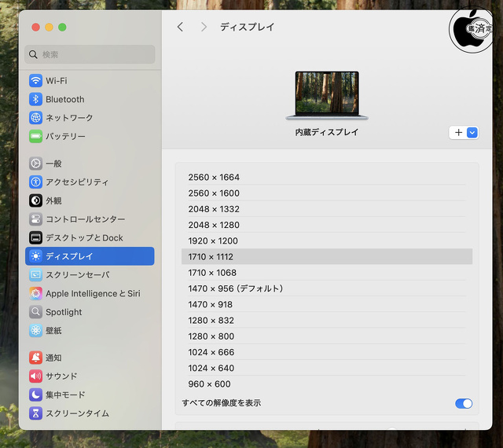The height and width of the screenshot is (448, 503).
Task: Pick 1470 × 956 (デフォルト)
Action: pyautogui.click(x=327, y=288)
